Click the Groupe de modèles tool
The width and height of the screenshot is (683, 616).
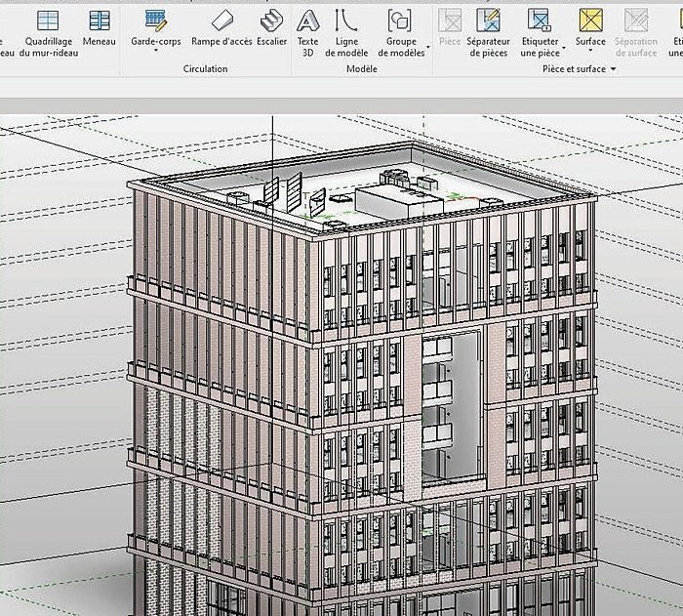point(401,33)
